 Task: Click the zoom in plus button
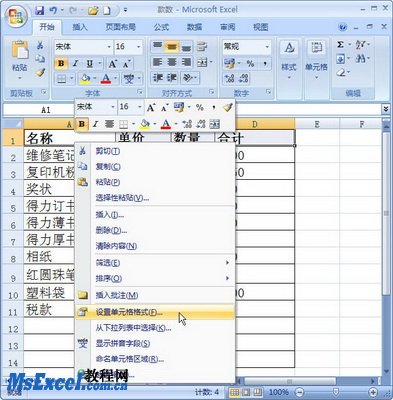click(x=373, y=392)
